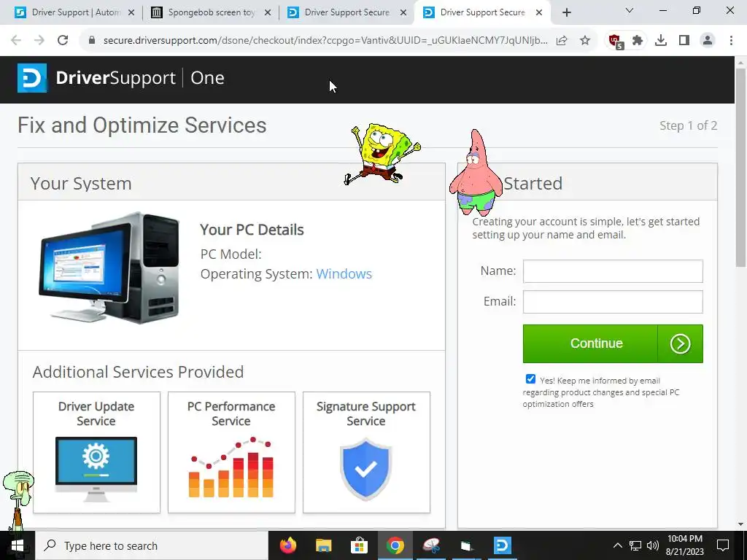The height and width of the screenshot is (560, 747).
Task: Click the 'Fix and Optimize Services' heading
Action: 142,125
